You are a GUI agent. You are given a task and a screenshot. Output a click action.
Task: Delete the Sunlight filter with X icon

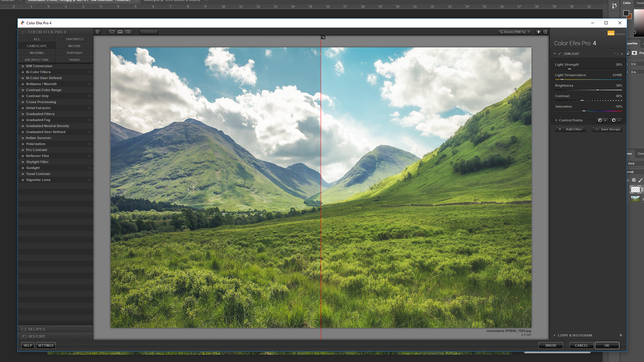coord(622,54)
